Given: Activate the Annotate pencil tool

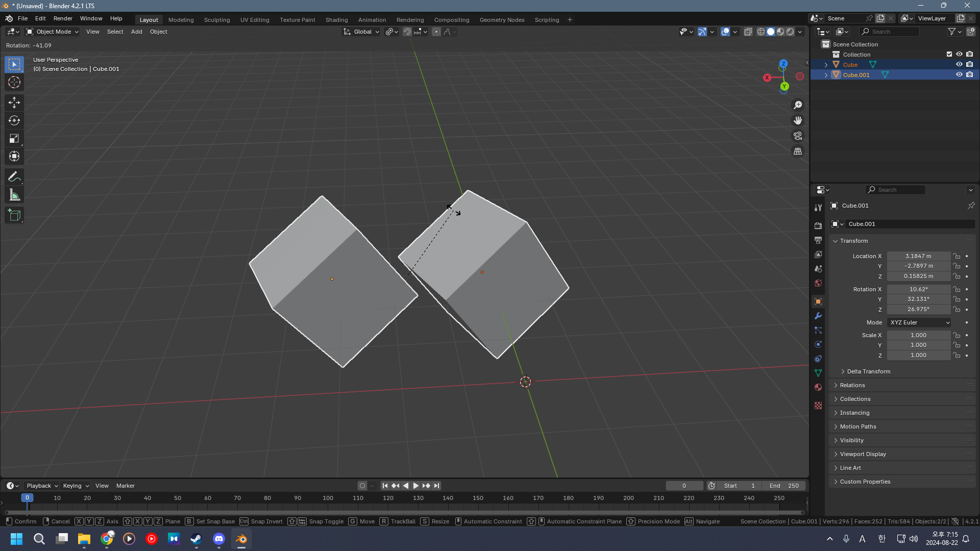Looking at the screenshot, I should (x=14, y=177).
